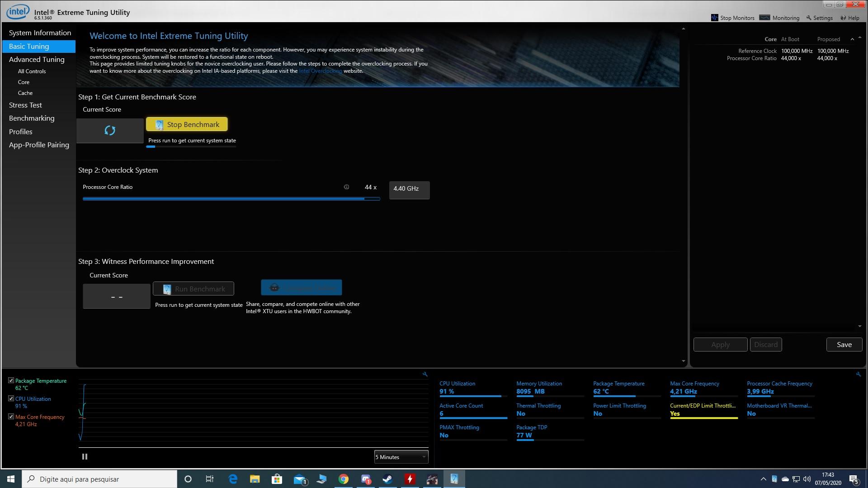Image resolution: width=868 pixels, height=488 pixels.
Task: Open Microsoft Edge from the taskbar
Action: (233, 479)
